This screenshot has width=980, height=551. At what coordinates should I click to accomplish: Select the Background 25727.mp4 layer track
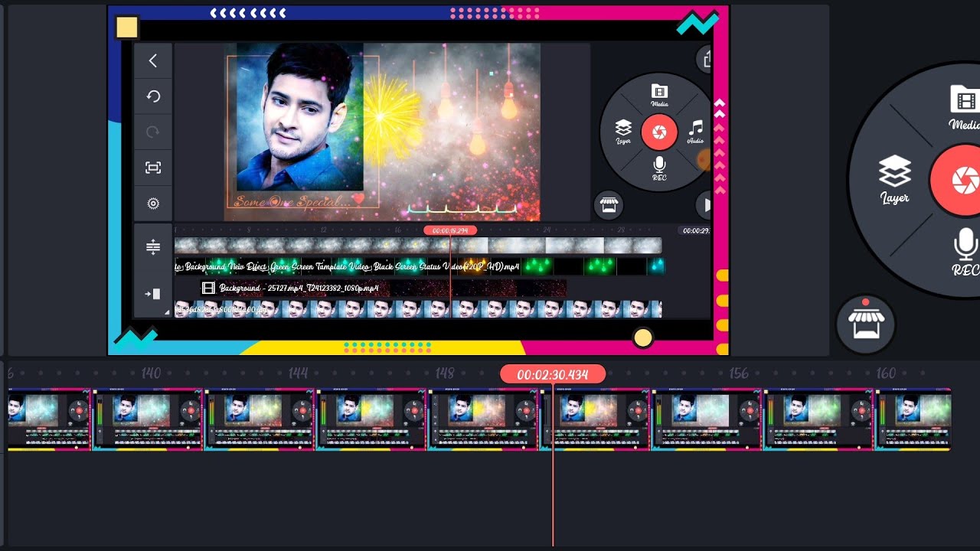pos(384,288)
